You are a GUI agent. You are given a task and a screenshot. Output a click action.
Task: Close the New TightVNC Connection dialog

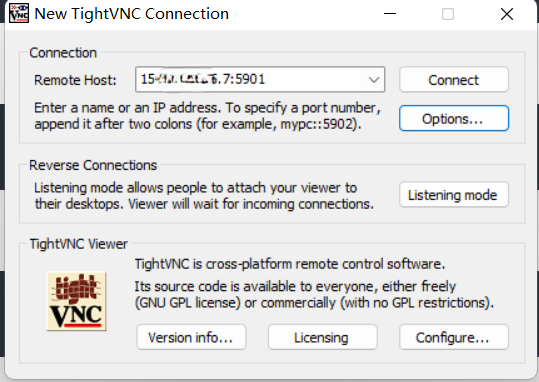point(507,14)
